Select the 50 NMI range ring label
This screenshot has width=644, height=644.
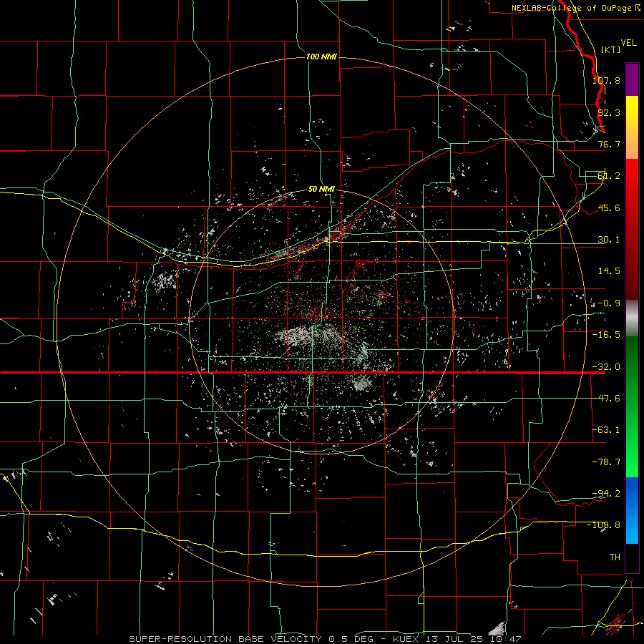point(321,189)
